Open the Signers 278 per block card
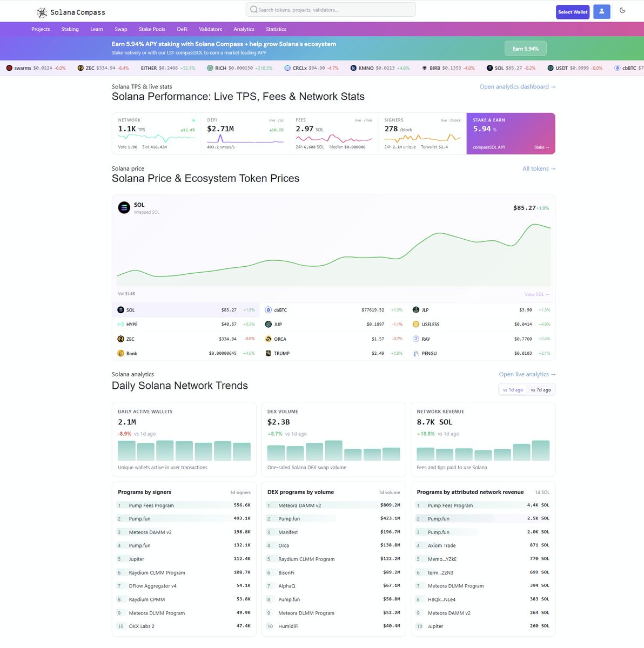 point(422,133)
